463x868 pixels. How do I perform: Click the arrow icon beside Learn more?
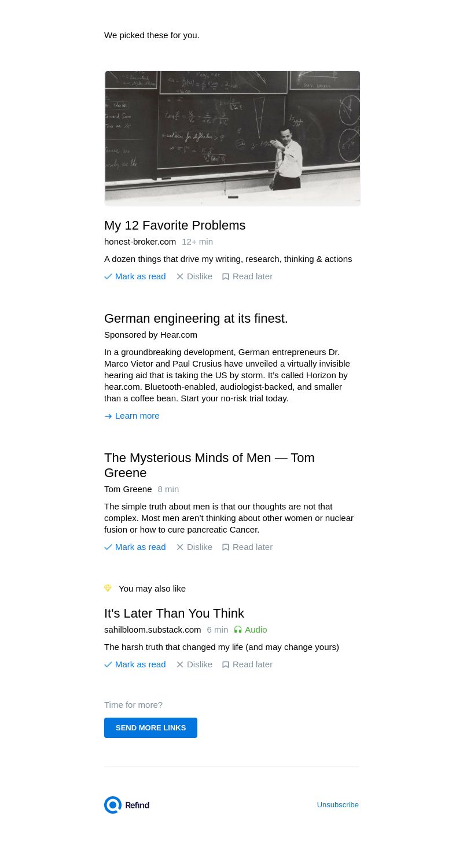108,416
